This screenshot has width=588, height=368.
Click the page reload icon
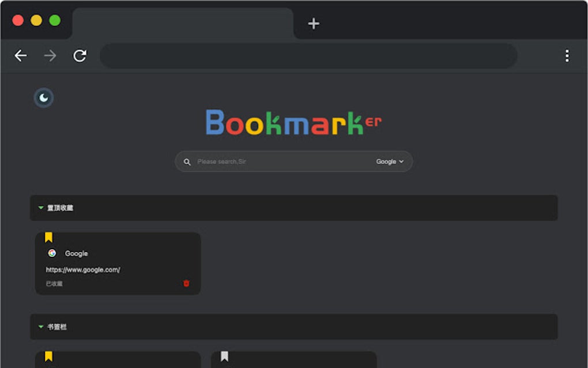[x=80, y=55]
